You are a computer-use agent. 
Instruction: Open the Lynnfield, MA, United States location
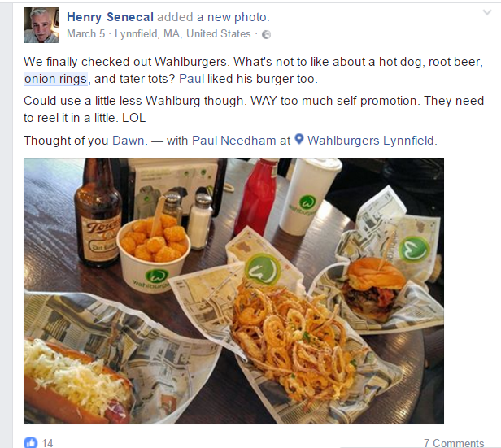183,34
